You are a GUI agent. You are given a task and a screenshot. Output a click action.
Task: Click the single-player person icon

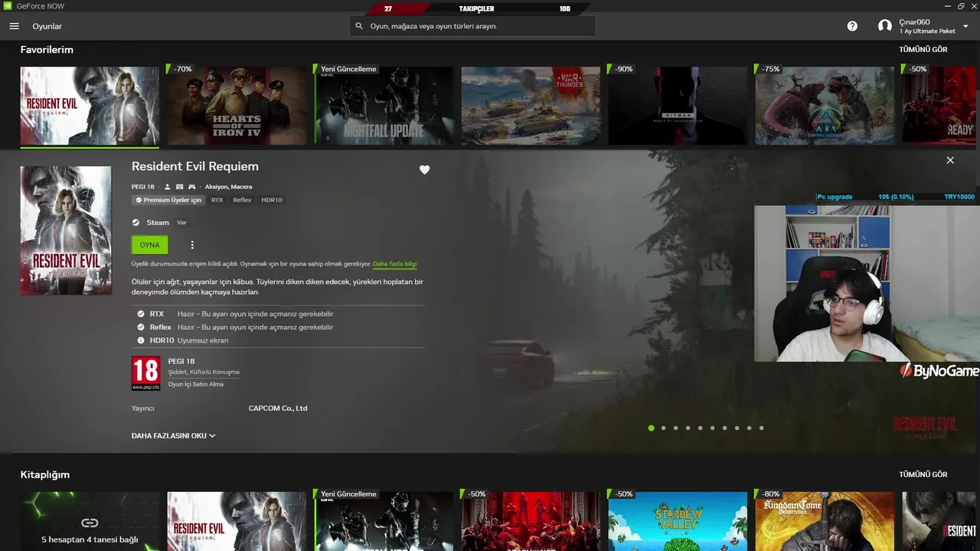(168, 187)
